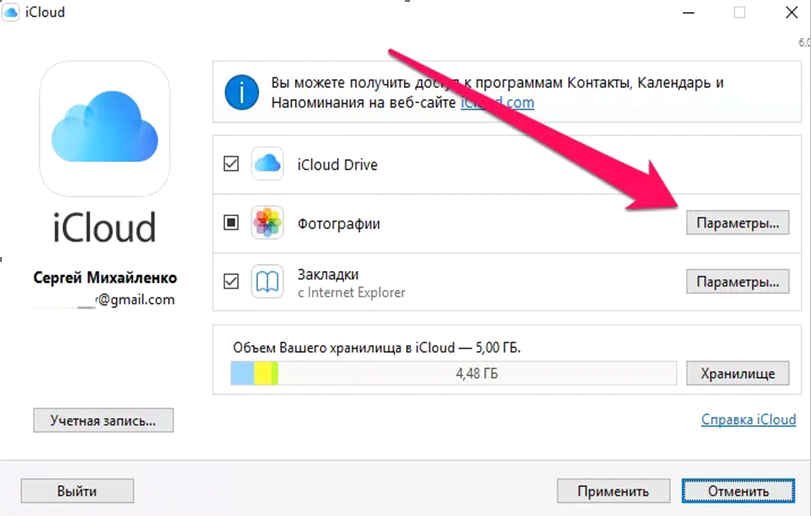Screen dimensions: 812x516
Task: Uncheck the iCloud Drive checkbox
Action: (x=231, y=164)
